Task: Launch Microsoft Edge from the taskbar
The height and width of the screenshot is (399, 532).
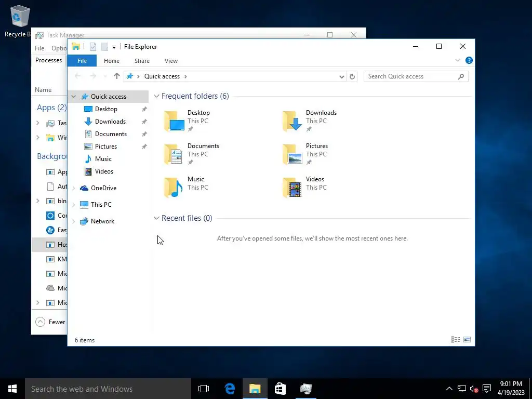Action: pyautogui.click(x=230, y=389)
